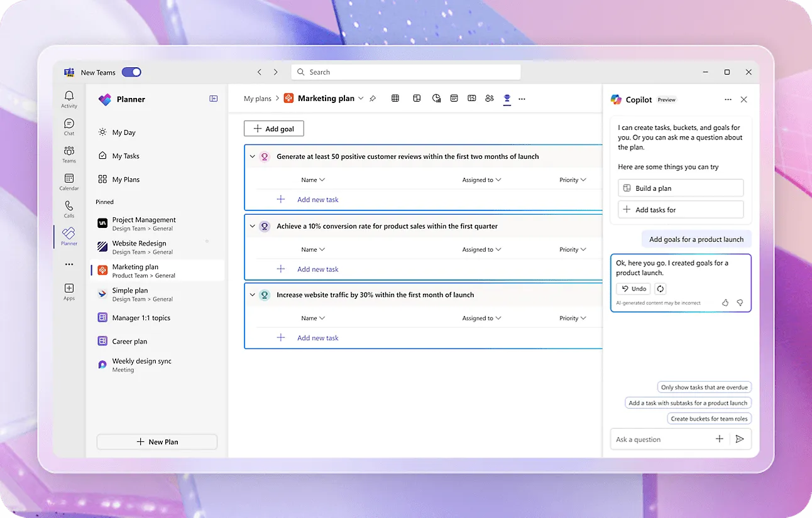Open Assigned to dropdown in reviews goal

(x=482, y=180)
